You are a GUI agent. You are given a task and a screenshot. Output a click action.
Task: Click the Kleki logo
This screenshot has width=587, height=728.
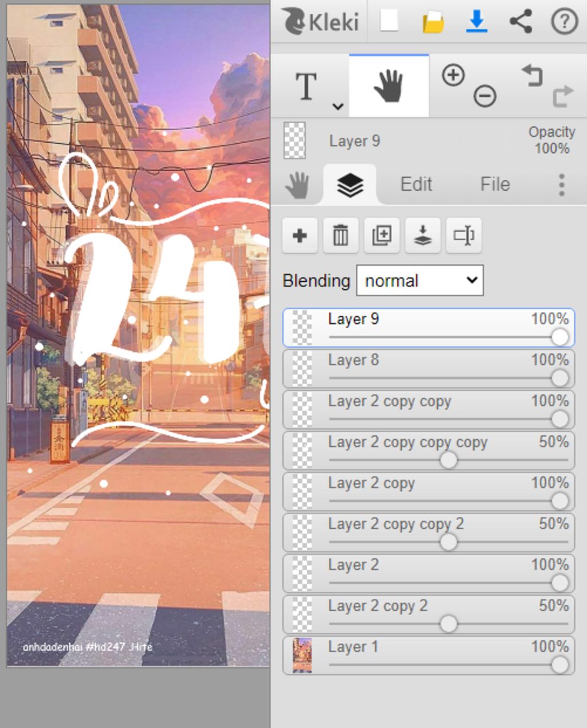coord(320,22)
